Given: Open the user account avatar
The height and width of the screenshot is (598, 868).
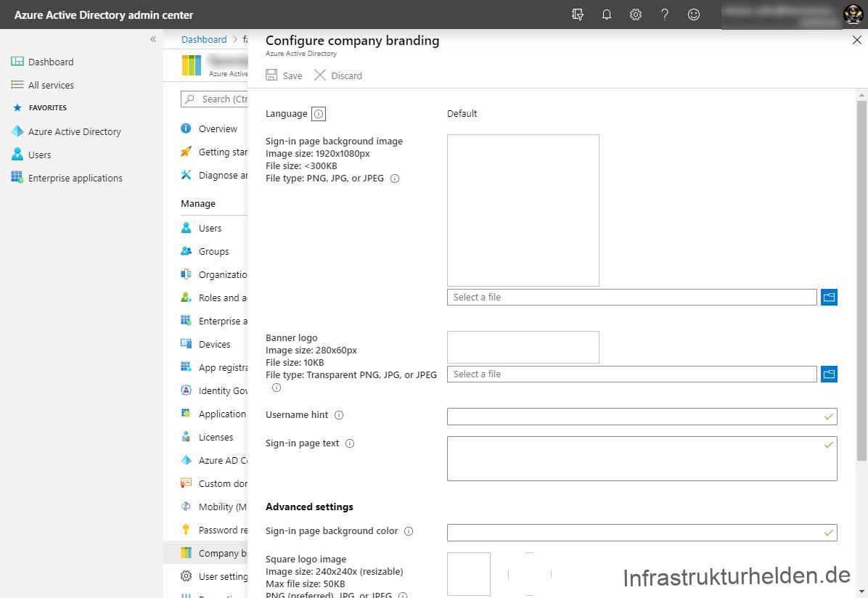Looking at the screenshot, I should coord(853,15).
